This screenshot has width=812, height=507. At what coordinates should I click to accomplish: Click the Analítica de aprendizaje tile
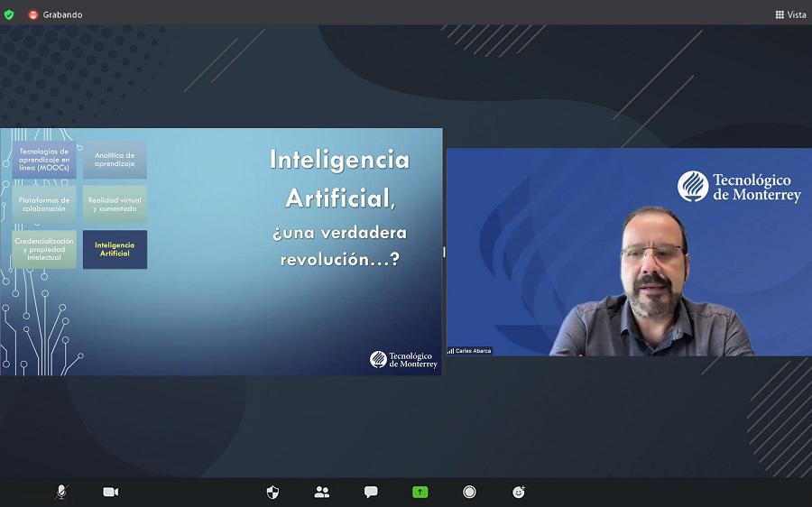(115, 160)
